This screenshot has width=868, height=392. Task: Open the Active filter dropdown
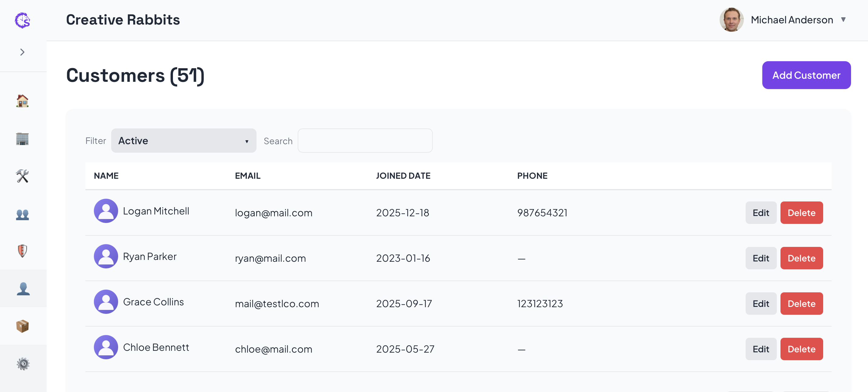point(184,141)
